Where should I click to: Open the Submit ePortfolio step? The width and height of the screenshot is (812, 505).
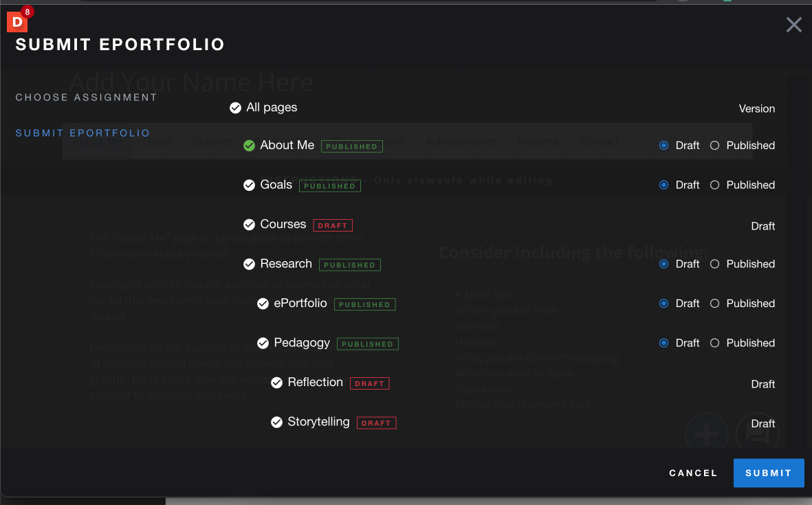click(x=83, y=133)
